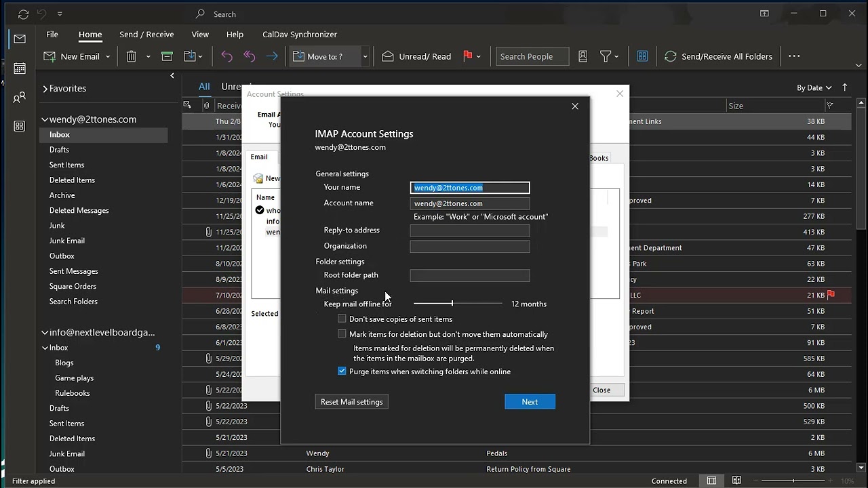Open New Email dropdown arrow
868x488 pixels.
pyautogui.click(x=108, y=57)
